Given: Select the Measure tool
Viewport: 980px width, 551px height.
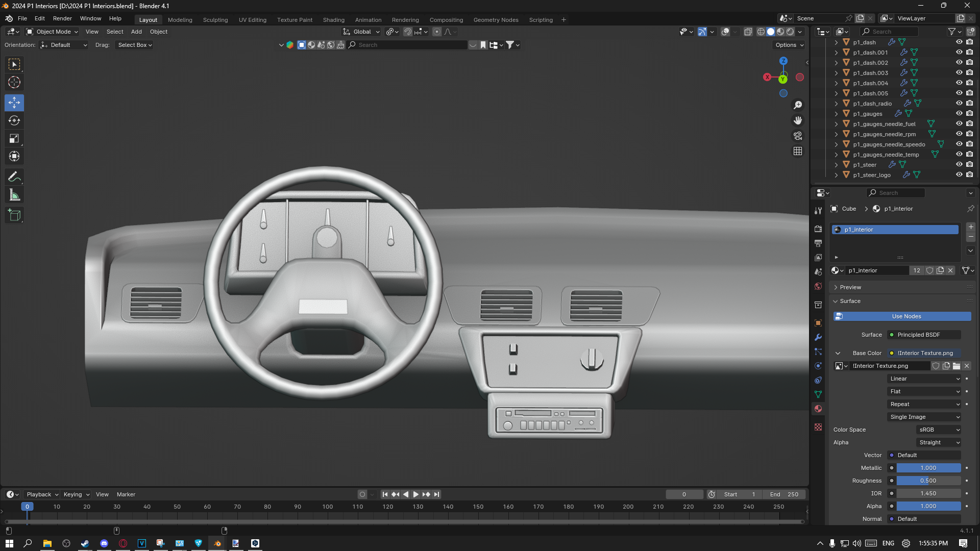Looking at the screenshot, I should (x=14, y=194).
